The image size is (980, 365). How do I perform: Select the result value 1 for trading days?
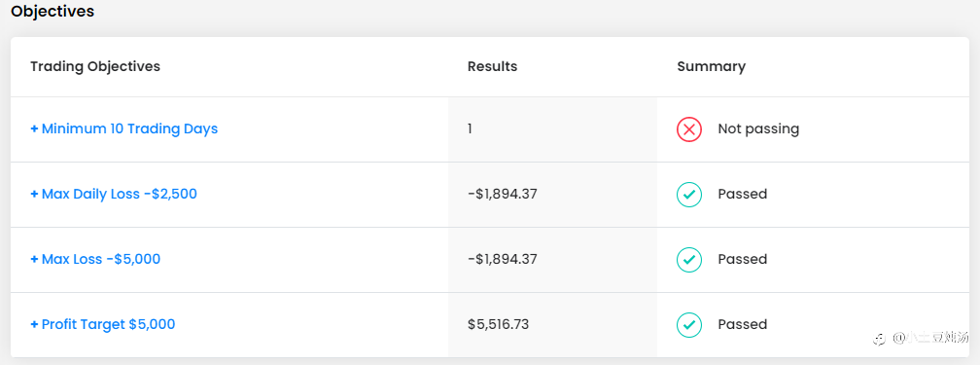470,129
